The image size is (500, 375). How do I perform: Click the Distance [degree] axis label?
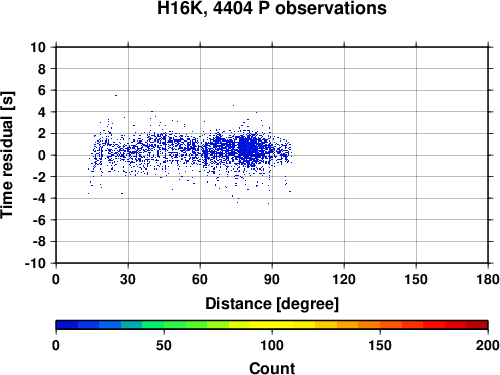tap(272, 304)
